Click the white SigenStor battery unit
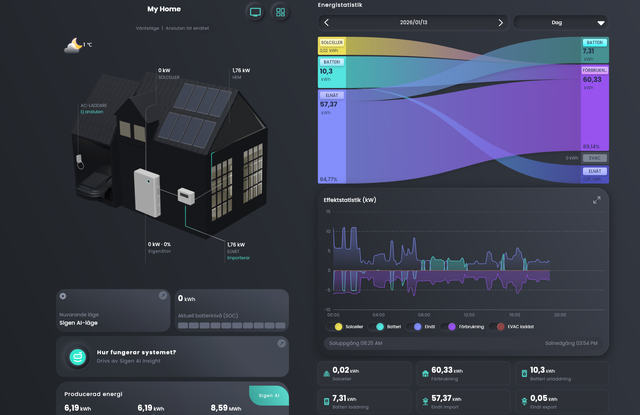Image resolution: width=640 pixels, height=415 pixels. 147,193
